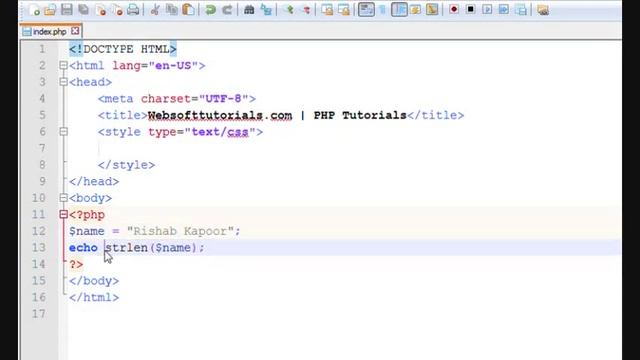Click the closing </style> tag

(127, 165)
